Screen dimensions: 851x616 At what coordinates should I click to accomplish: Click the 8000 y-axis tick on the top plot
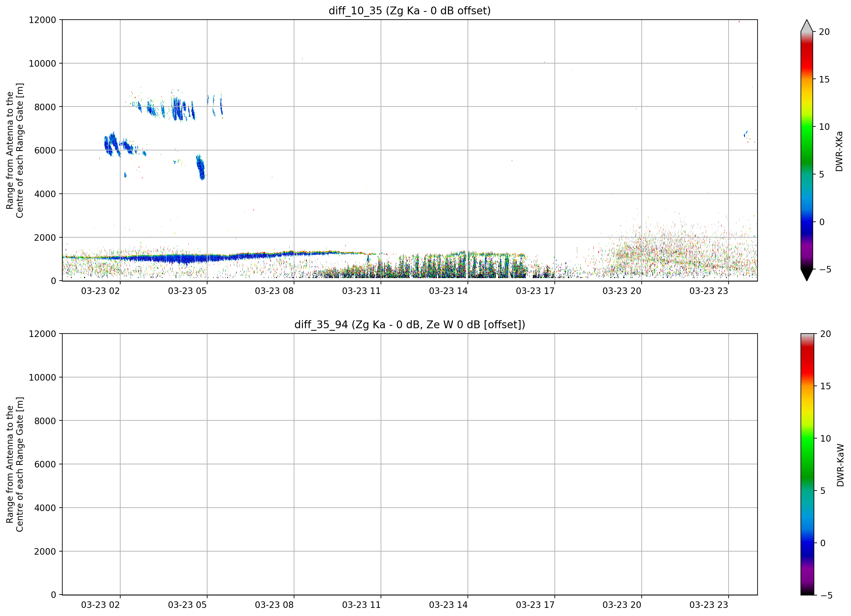click(45, 107)
